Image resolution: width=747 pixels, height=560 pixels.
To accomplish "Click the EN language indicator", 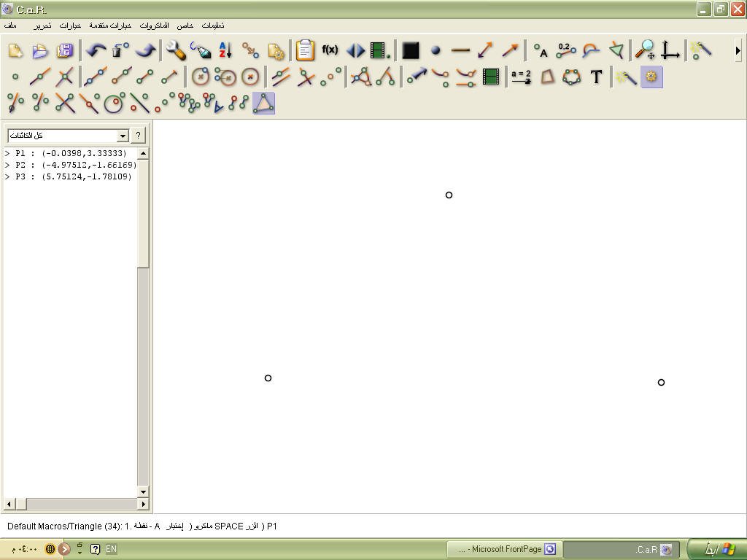I will pos(111,549).
